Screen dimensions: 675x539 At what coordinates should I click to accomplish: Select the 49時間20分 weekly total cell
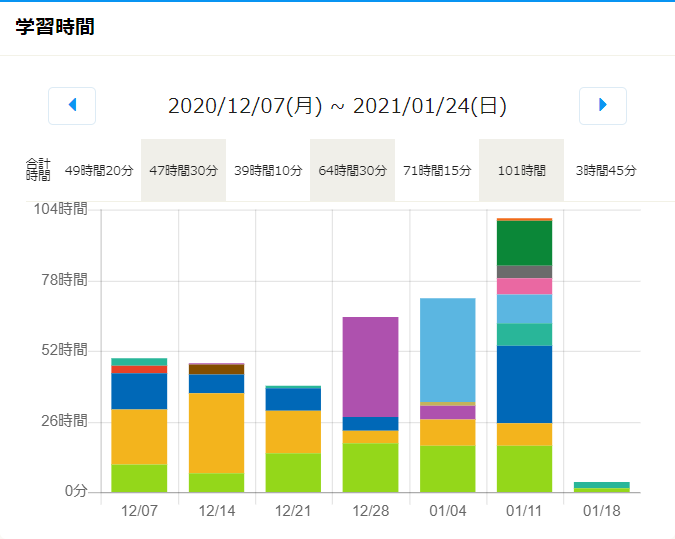[x=98, y=171]
